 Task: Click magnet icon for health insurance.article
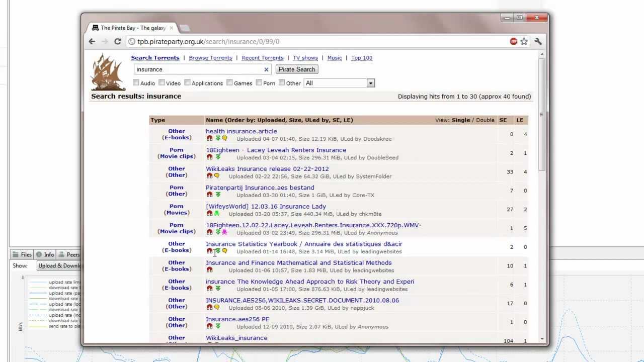tap(209, 138)
